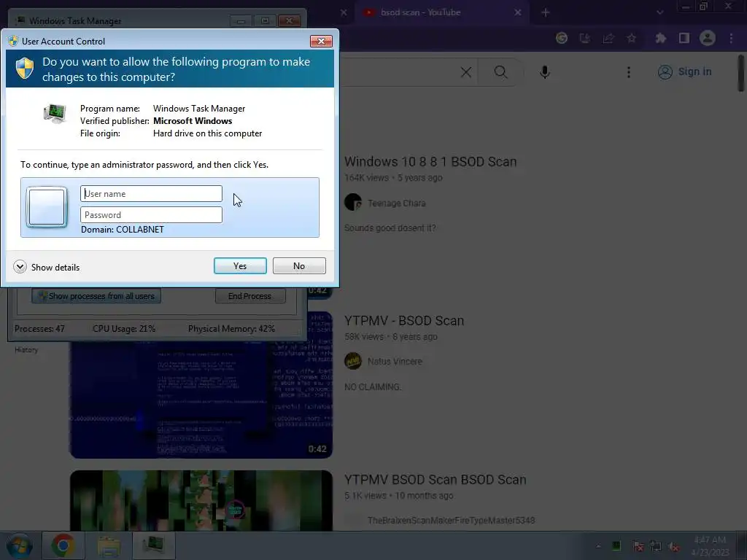The image size is (747, 560).
Task: Close the User Account Control dialog
Action: tap(321, 41)
